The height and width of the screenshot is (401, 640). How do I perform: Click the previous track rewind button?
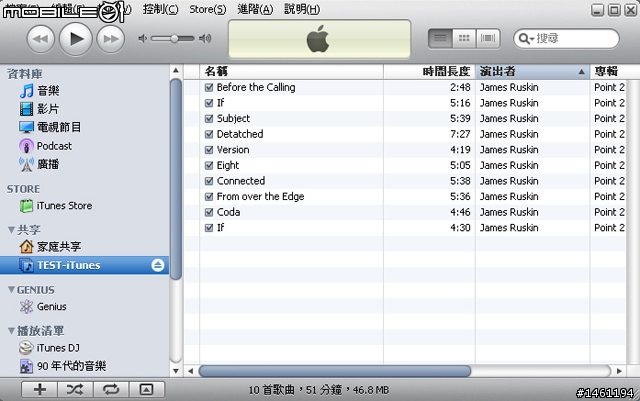[x=40, y=39]
